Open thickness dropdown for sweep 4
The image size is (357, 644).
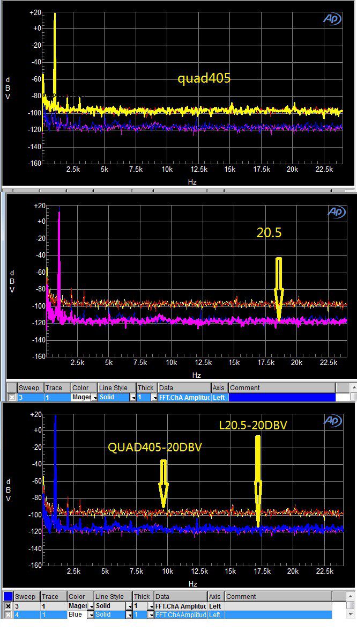pos(151,614)
